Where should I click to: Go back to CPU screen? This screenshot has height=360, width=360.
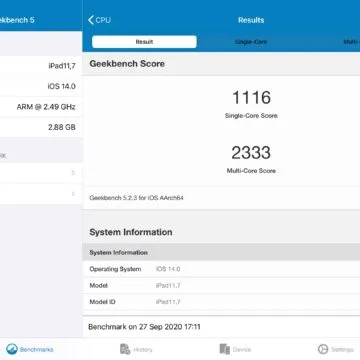point(99,20)
